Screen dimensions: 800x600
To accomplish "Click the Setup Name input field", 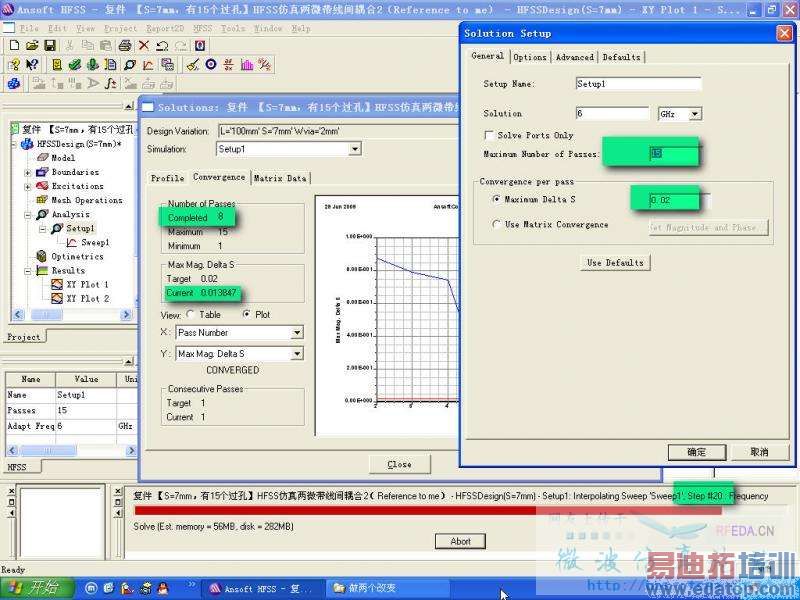I will click(x=638, y=84).
